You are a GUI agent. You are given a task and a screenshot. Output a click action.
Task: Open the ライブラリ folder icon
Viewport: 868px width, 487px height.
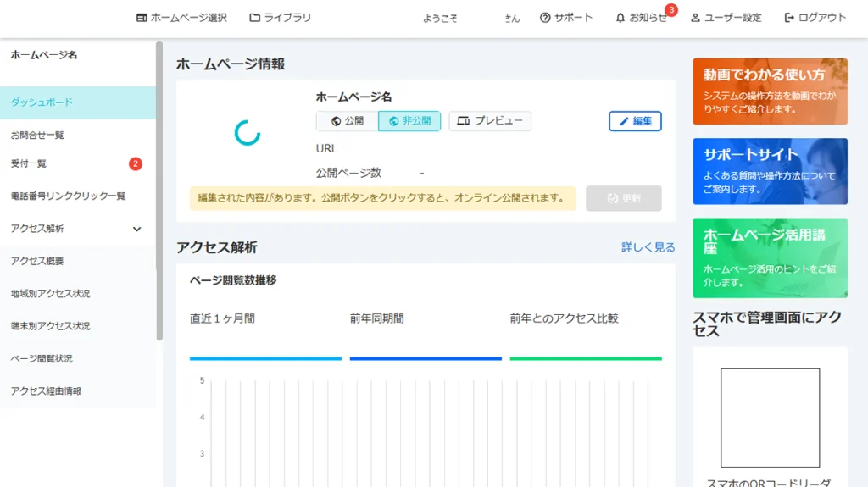tap(255, 18)
